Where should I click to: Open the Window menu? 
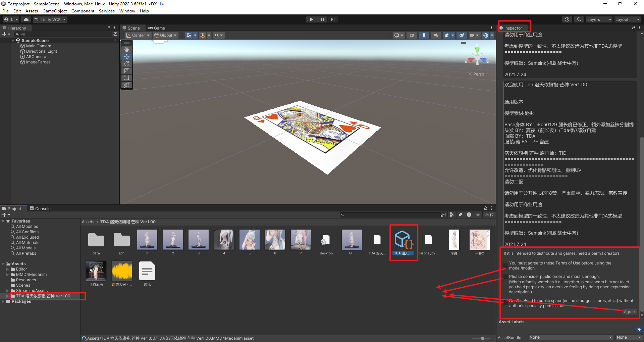[x=127, y=11]
